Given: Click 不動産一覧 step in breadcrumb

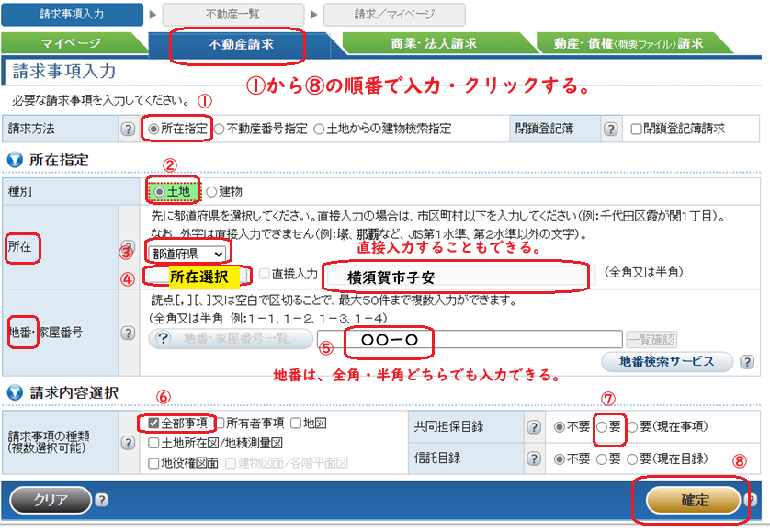Looking at the screenshot, I should 232,15.
